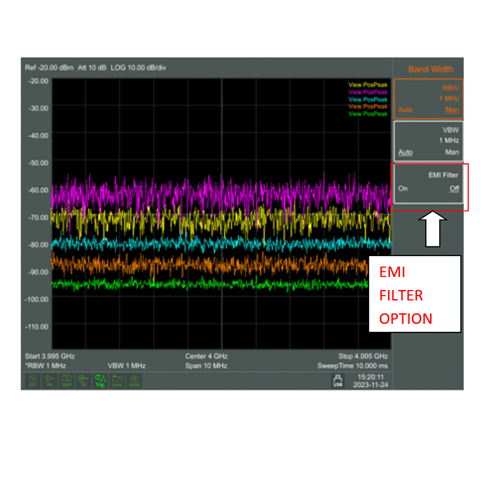Set RBW to Auto mode
500x500 pixels.
[405, 110]
